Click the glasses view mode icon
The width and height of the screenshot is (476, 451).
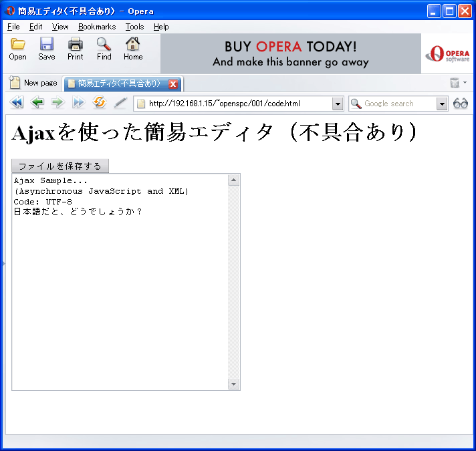(x=461, y=104)
